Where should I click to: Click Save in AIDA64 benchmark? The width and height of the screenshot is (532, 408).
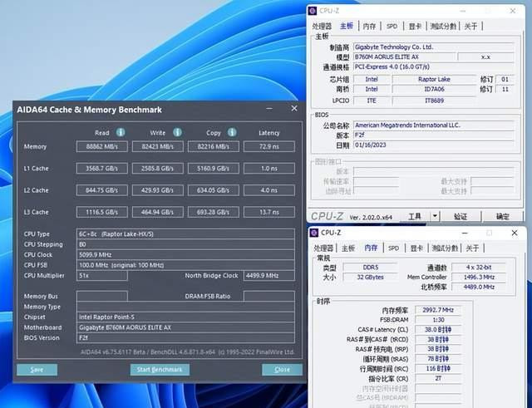[x=37, y=369]
